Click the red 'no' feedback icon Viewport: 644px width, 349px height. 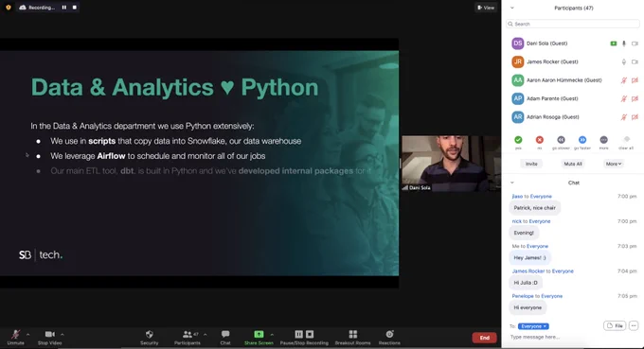click(540, 140)
